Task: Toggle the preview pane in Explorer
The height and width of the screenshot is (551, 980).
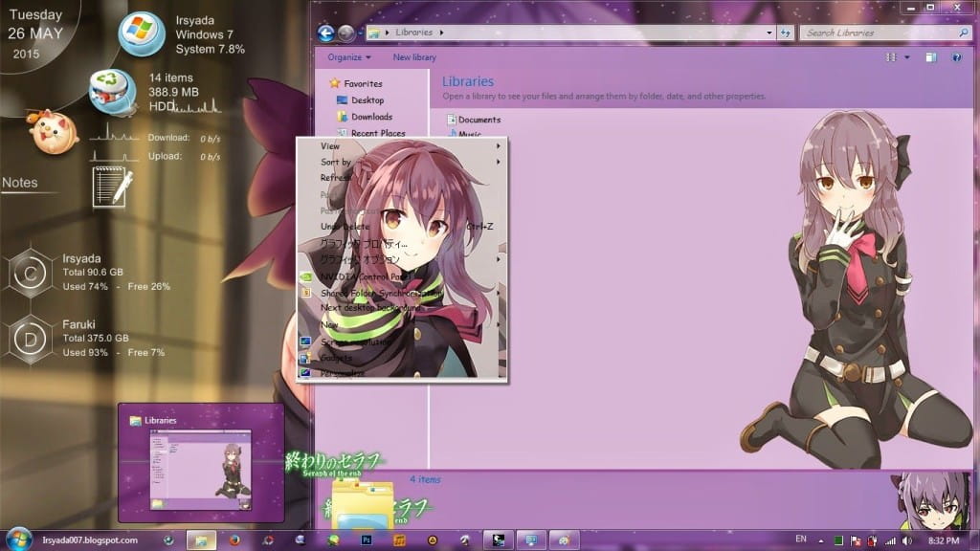Action: (930, 57)
